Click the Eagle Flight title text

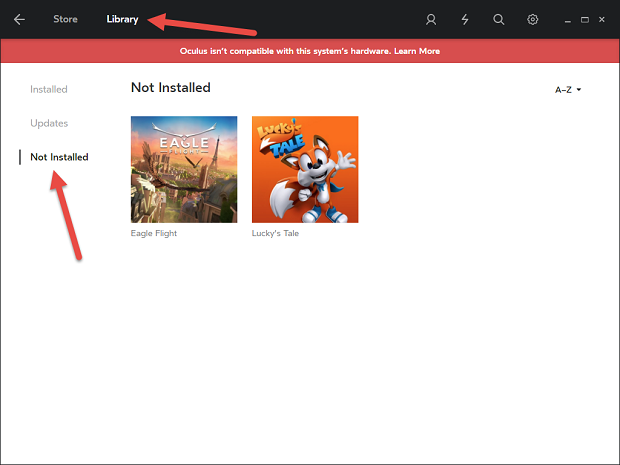coord(154,233)
